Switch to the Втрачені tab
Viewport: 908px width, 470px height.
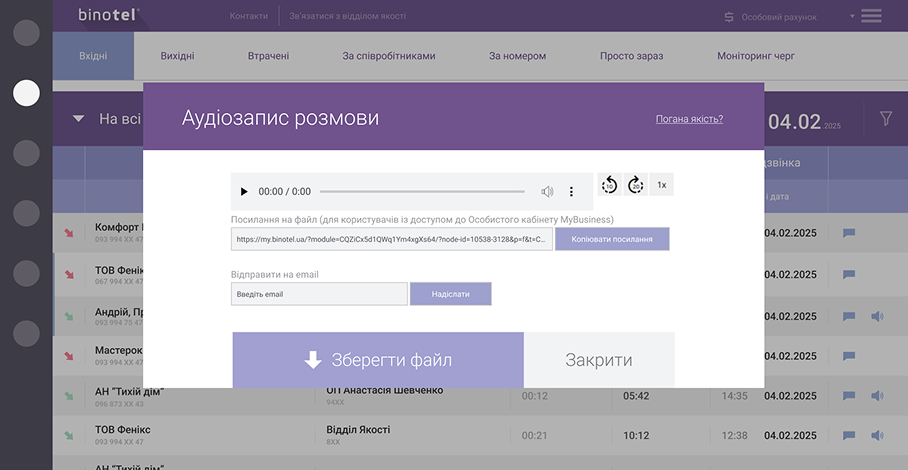click(x=268, y=56)
